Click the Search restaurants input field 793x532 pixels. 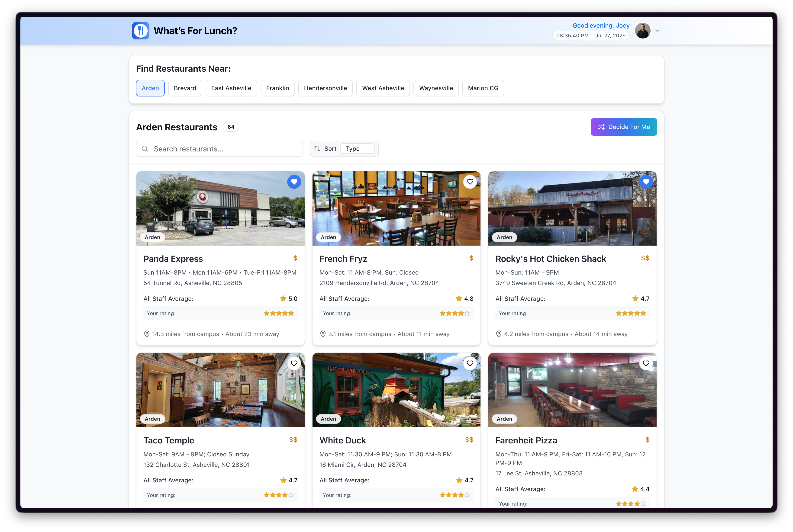pos(219,149)
